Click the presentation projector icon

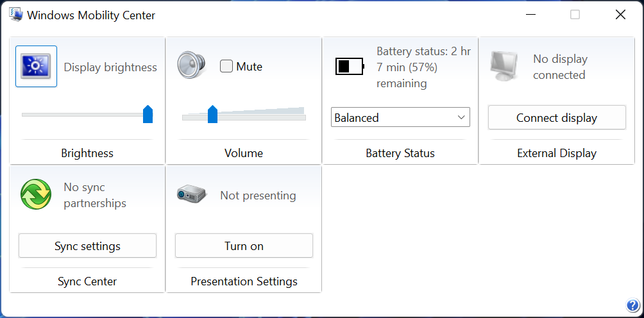coord(191,195)
